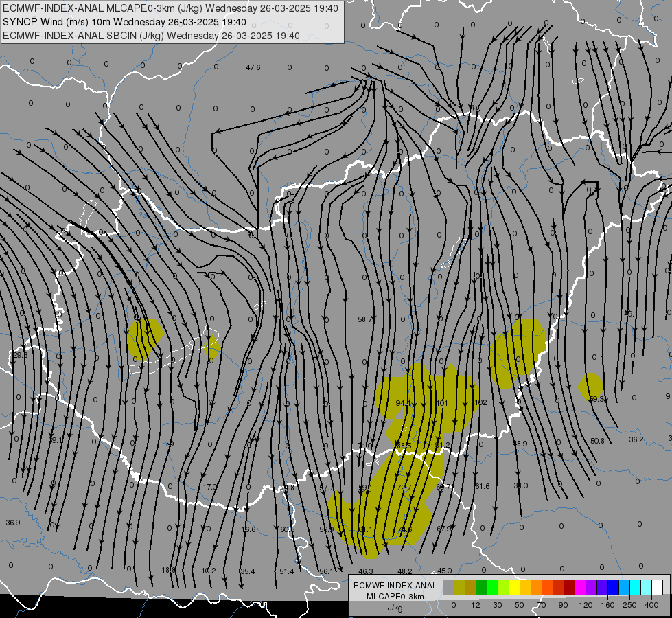Click the map value 67.9

click(443, 528)
